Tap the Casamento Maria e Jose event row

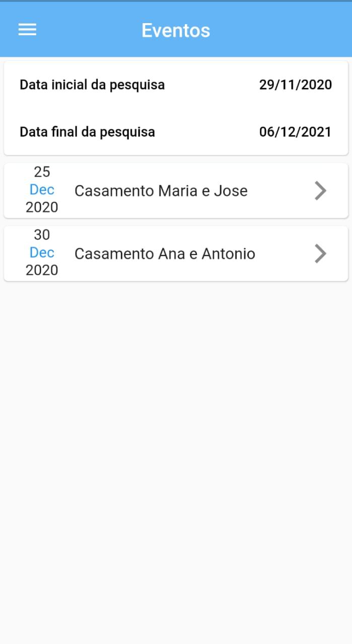tap(161, 191)
